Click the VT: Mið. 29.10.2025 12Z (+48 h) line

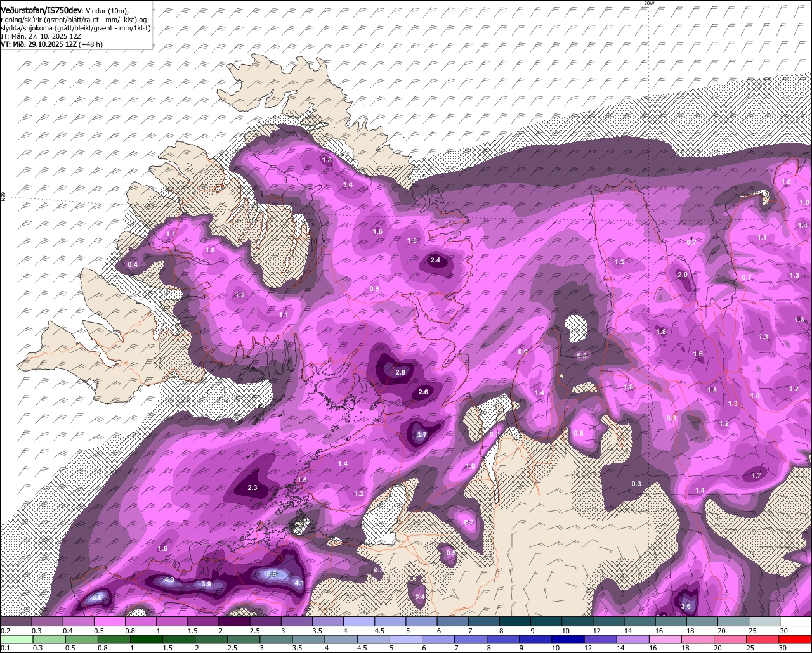52,44
